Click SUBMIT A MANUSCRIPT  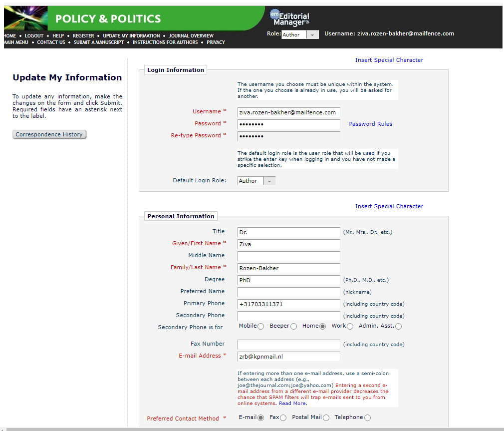[99, 42]
